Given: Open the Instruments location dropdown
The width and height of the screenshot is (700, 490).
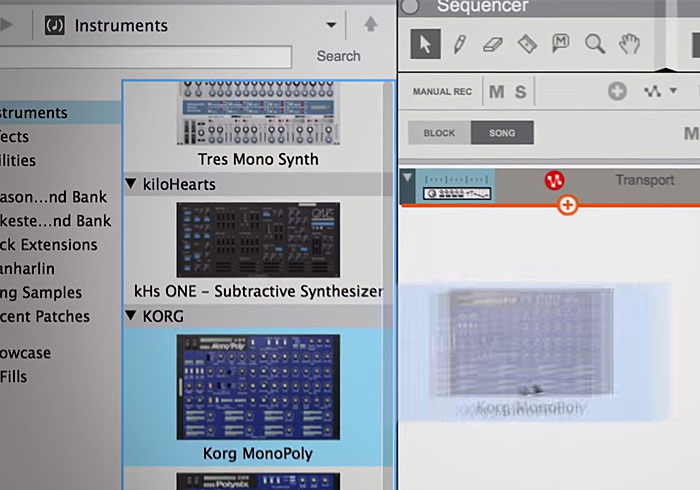Looking at the screenshot, I should (331, 25).
